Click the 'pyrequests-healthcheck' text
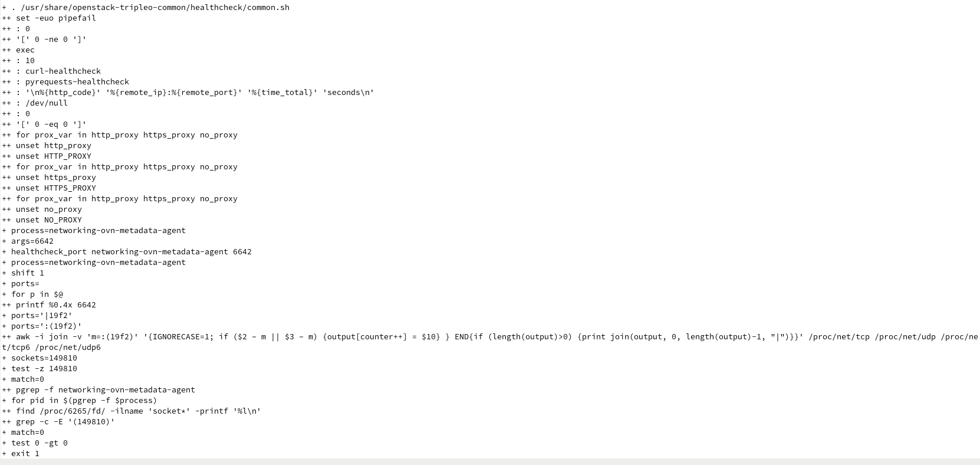 pos(77,82)
